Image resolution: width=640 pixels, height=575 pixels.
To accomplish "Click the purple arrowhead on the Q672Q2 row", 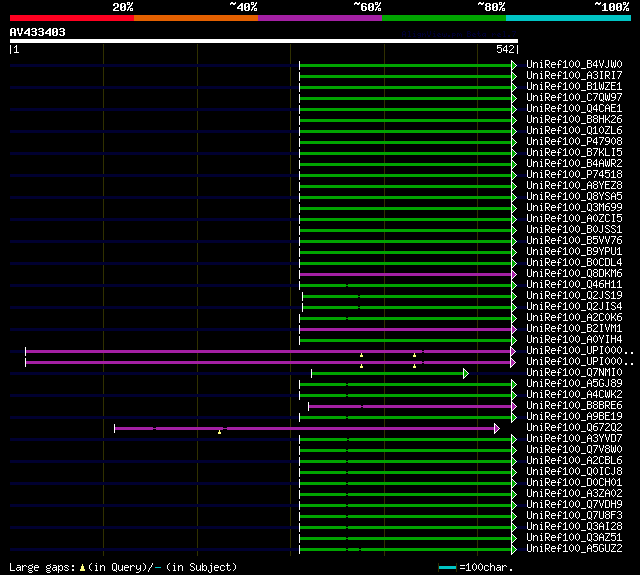I will (x=497, y=428).
